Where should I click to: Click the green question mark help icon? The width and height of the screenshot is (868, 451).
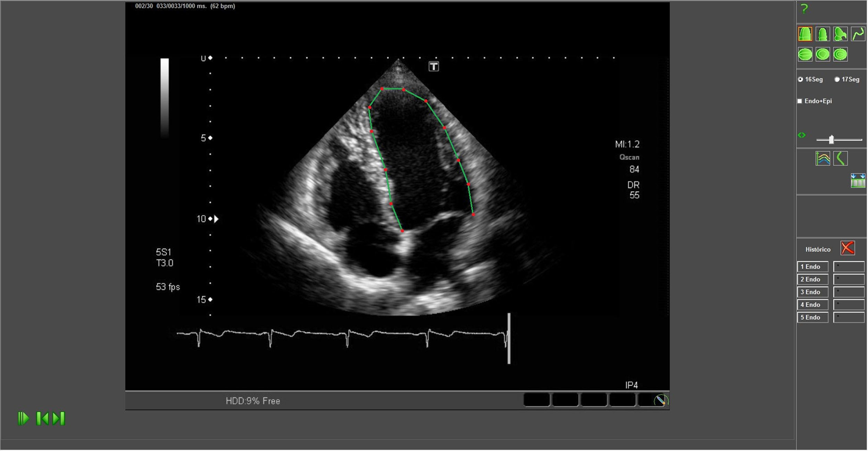pos(804,9)
